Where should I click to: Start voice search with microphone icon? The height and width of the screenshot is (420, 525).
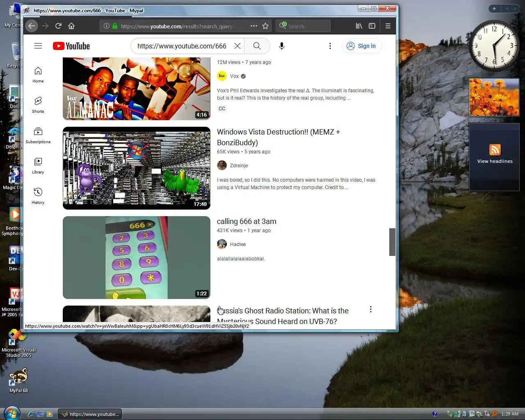point(282,46)
